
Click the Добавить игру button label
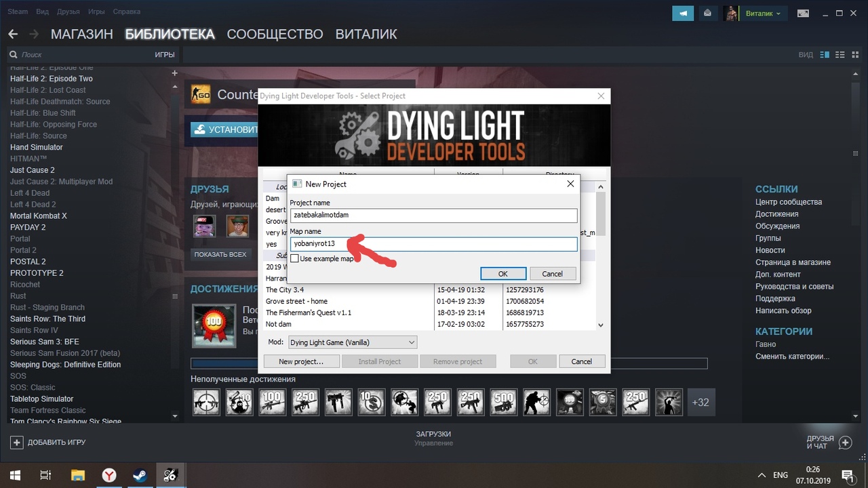point(57,443)
